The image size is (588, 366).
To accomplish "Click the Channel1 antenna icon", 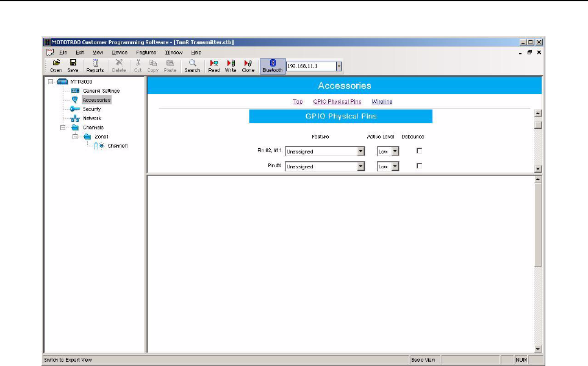I will click(99, 146).
